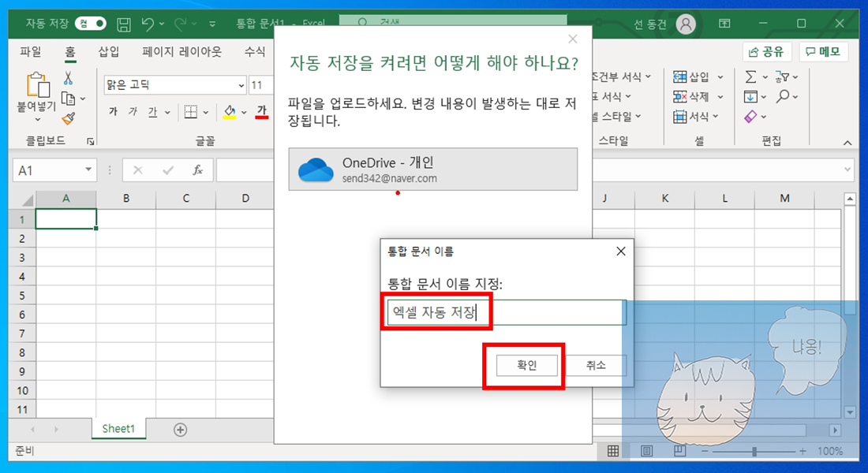The image size is (868, 473).
Task: Open the Quick Access Toolbar customize arrow
Action: coord(212,24)
